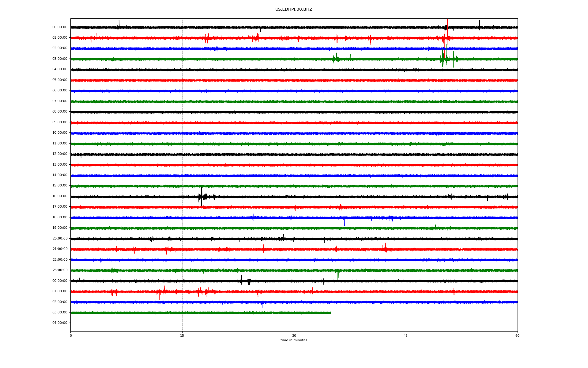Select the 12:00:00 row time label
The image size is (588, 368).
(x=60, y=154)
